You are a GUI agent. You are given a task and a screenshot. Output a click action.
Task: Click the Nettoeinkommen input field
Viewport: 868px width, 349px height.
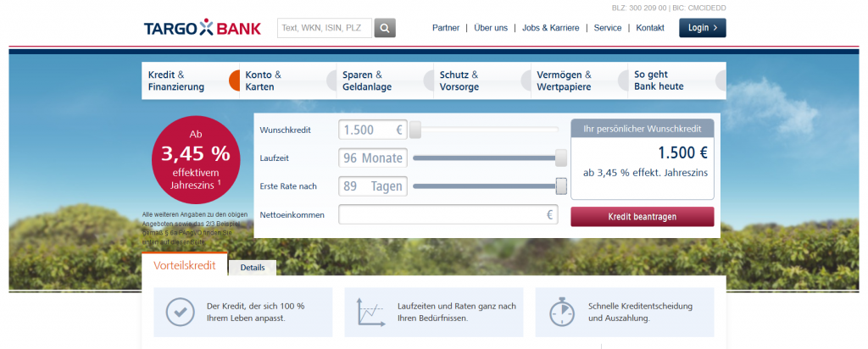point(448,214)
